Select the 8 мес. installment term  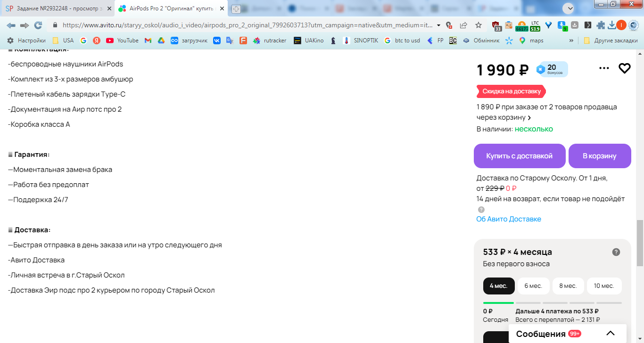pyautogui.click(x=568, y=286)
